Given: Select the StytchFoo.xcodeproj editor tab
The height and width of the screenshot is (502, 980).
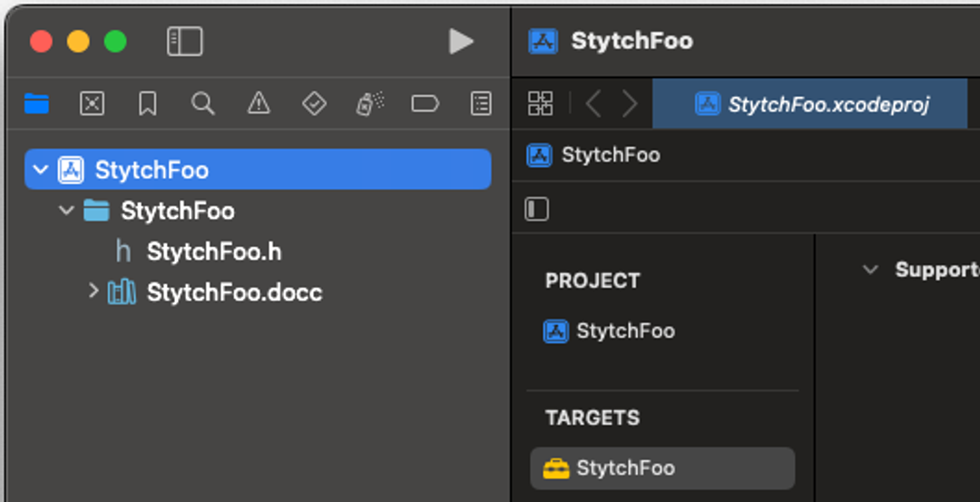Looking at the screenshot, I should (x=810, y=103).
